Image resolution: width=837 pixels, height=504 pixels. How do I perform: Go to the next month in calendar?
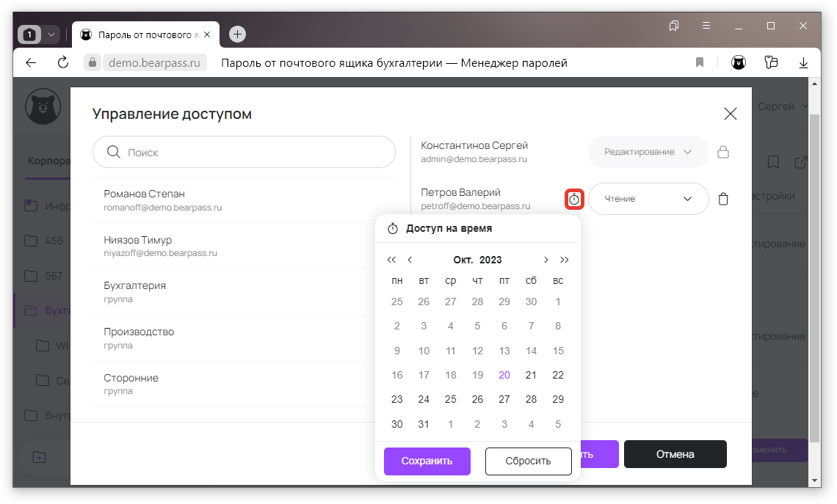point(546,260)
